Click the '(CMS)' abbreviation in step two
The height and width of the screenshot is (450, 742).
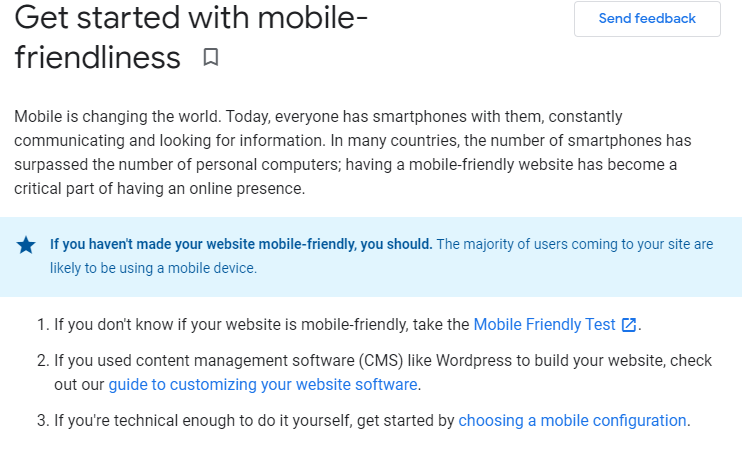pos(380,361)
